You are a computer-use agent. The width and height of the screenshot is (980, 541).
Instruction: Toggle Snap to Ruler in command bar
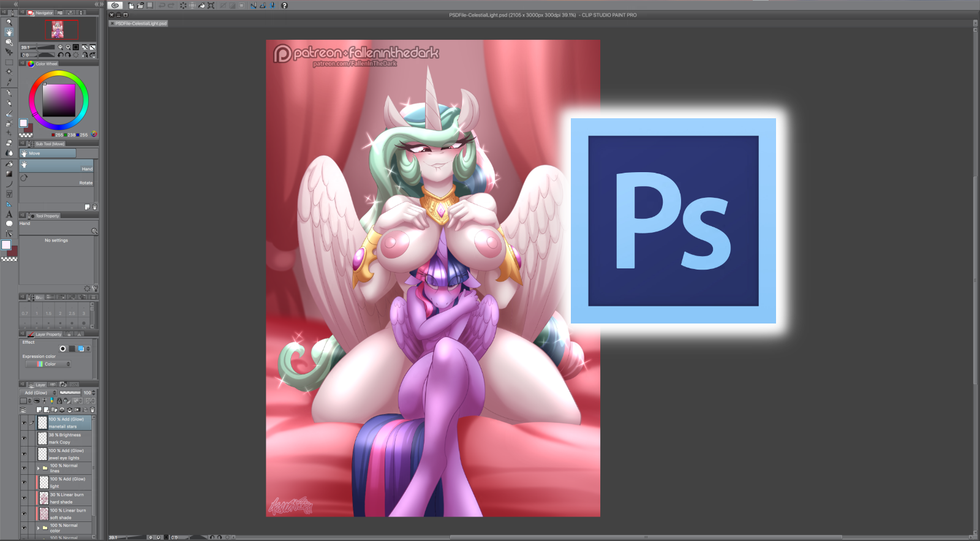[254, 6]
